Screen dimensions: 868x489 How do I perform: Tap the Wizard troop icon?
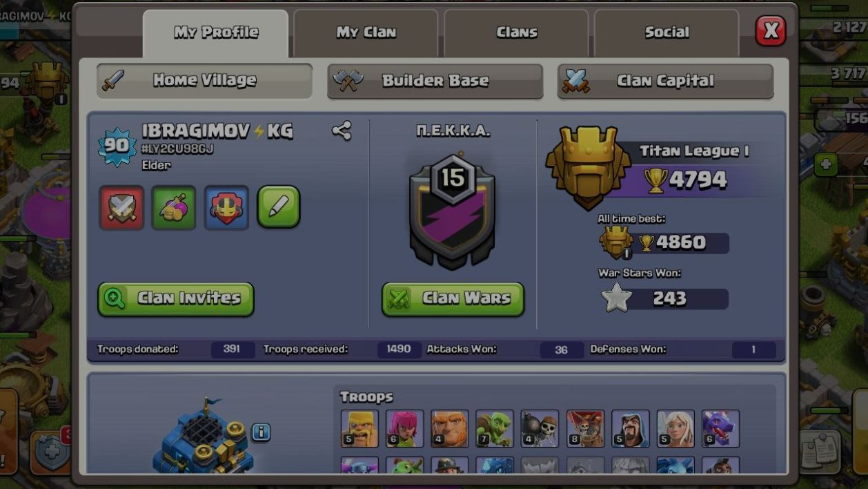coord(631,428)
